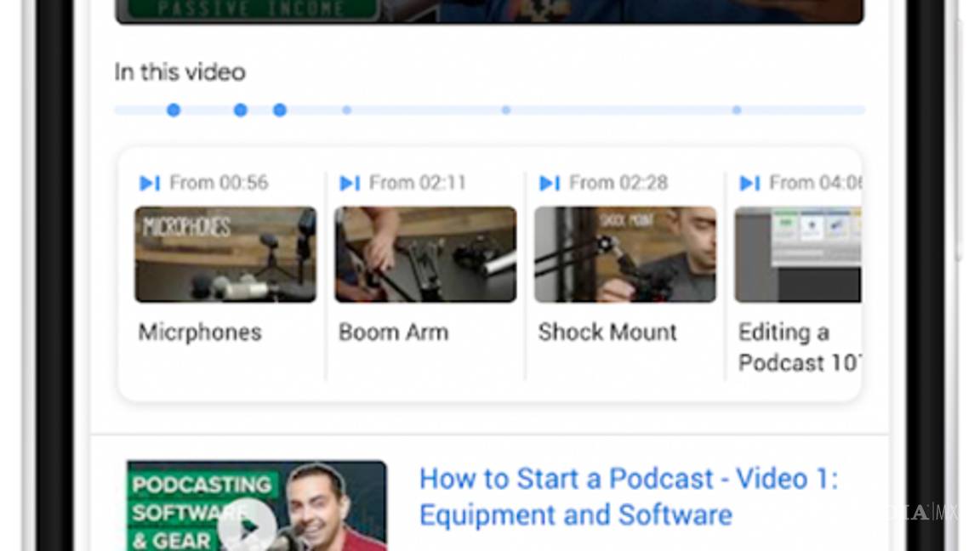Click the first blue dot on the video timeline
This screenshot has width=980, height=551.
[x=174, y=110]
